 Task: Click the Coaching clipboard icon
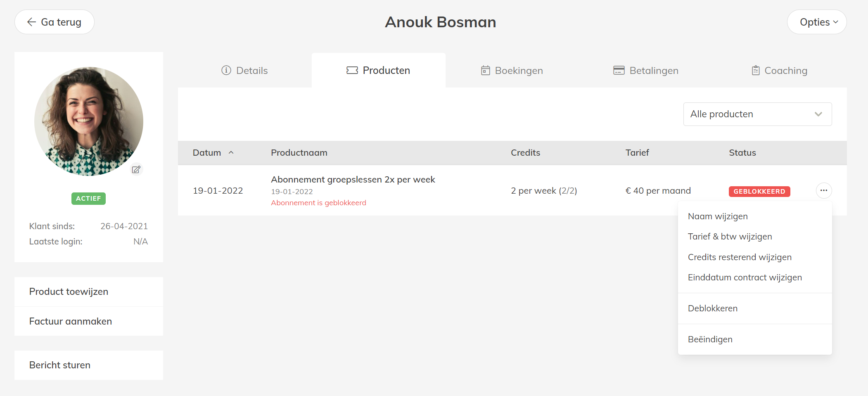pyautogui.click(x=756, y=71)
